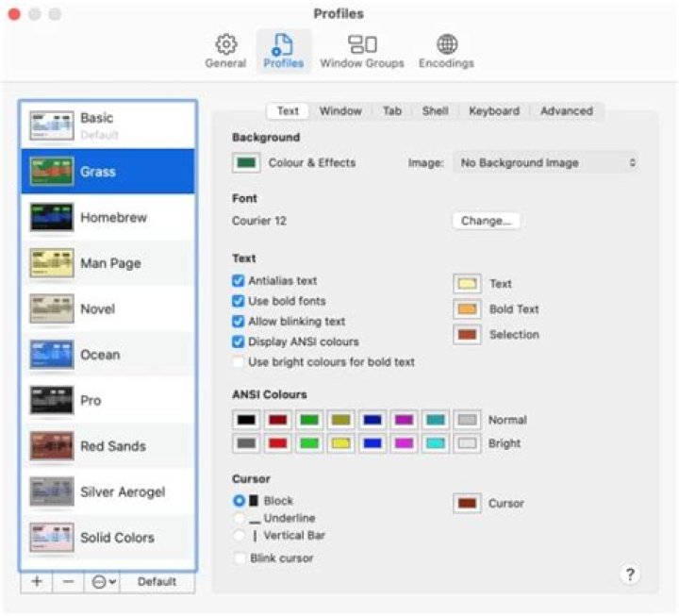Pick the Normal light grey ANSI colour

(x=467, y=420)
